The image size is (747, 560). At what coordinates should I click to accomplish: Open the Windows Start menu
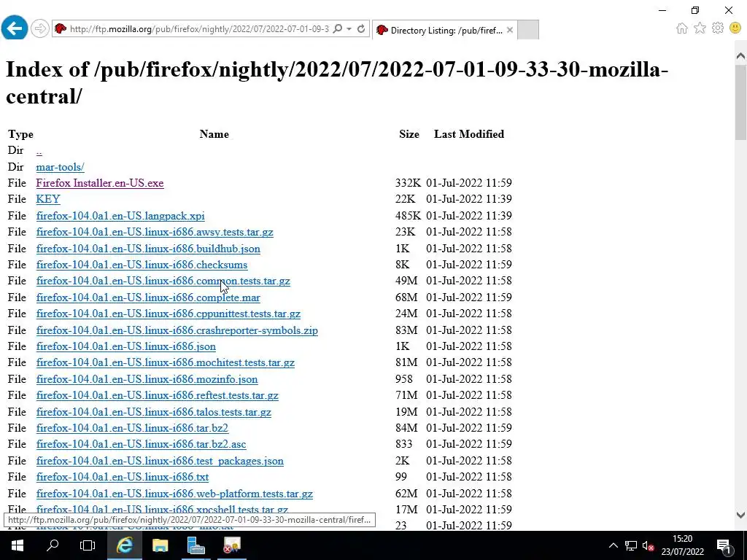(x=18, y=545)
